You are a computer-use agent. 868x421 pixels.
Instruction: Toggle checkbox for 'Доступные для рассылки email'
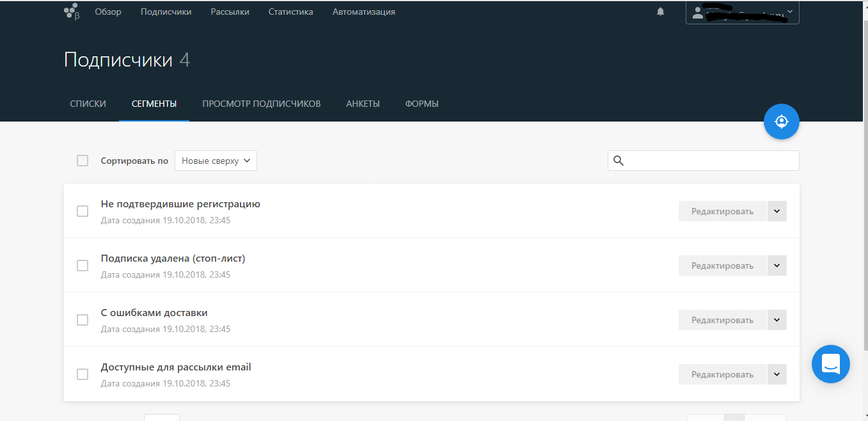83,374
